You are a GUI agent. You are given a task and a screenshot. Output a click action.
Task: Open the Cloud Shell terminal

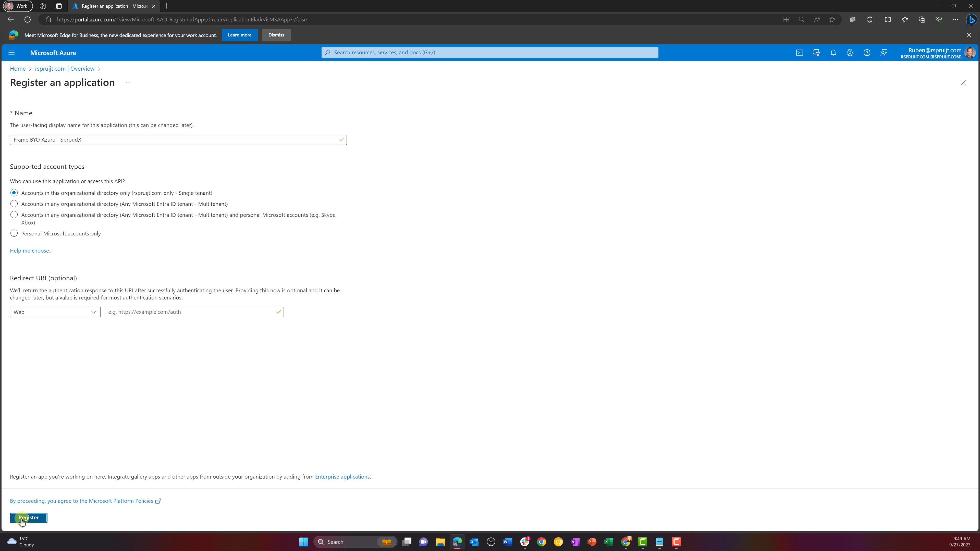tap(799, 53)
